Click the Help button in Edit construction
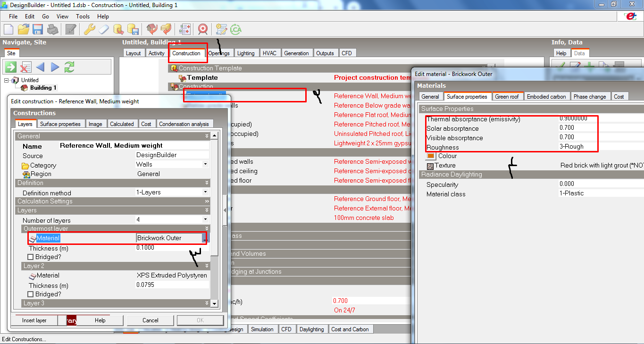This screenshot has height=344, width=644. pos(100,320)
